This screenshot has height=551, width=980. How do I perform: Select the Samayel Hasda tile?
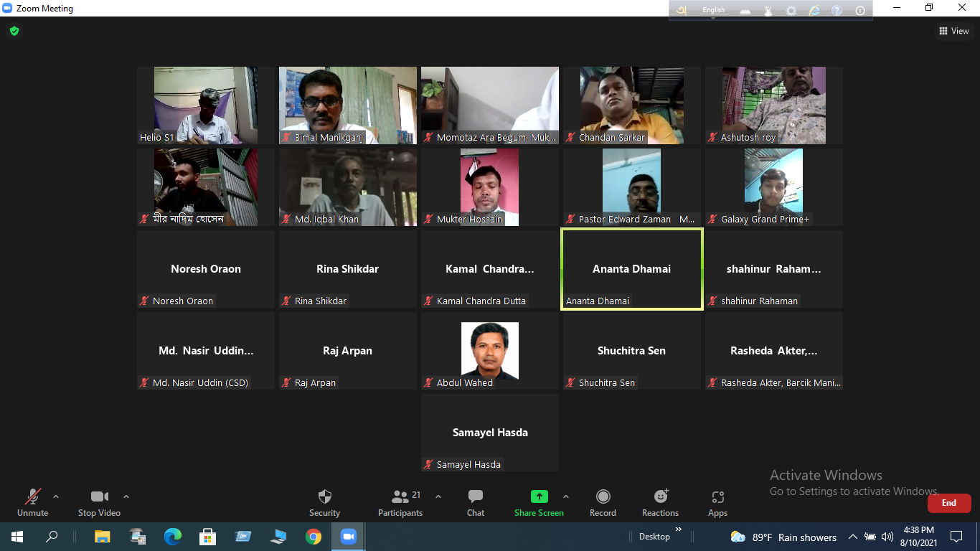pos(490,433)
